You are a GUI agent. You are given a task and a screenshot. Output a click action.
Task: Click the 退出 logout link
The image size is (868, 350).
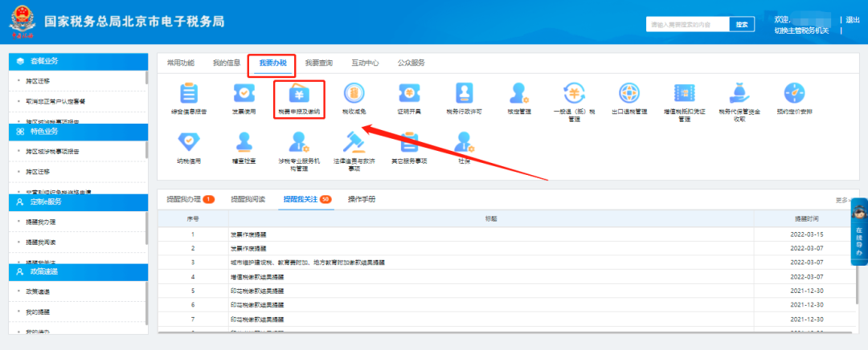point(853,20)
